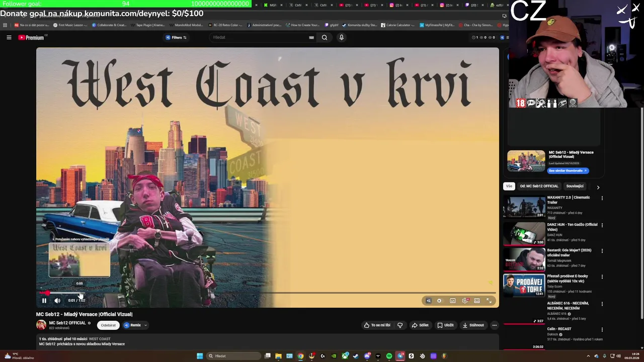Open options for DANZ HUN video

[x=602, y=225]
